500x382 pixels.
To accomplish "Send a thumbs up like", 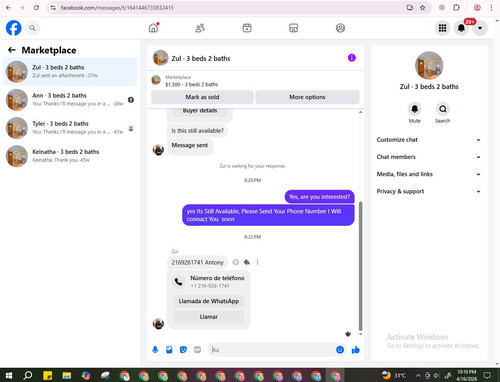I will click(356, 350).
